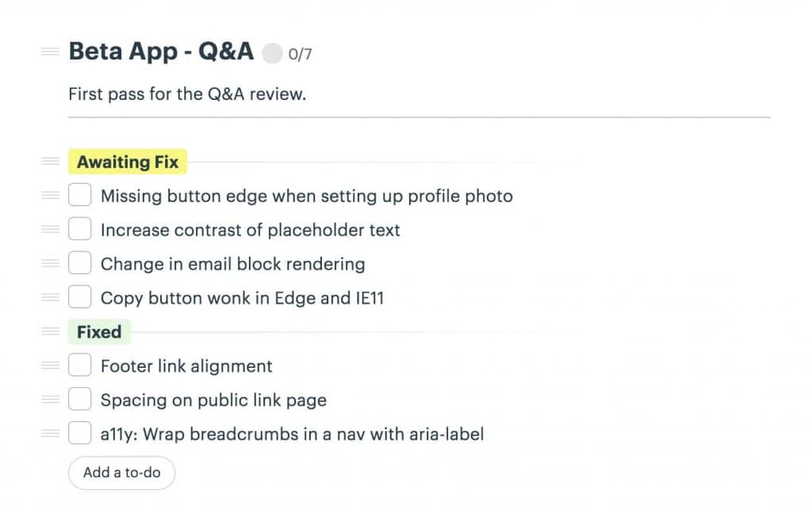Click the gray 0/7 progress circle
Image resolution: width=812 pixels, height=505 pixels.
[272, 54]
